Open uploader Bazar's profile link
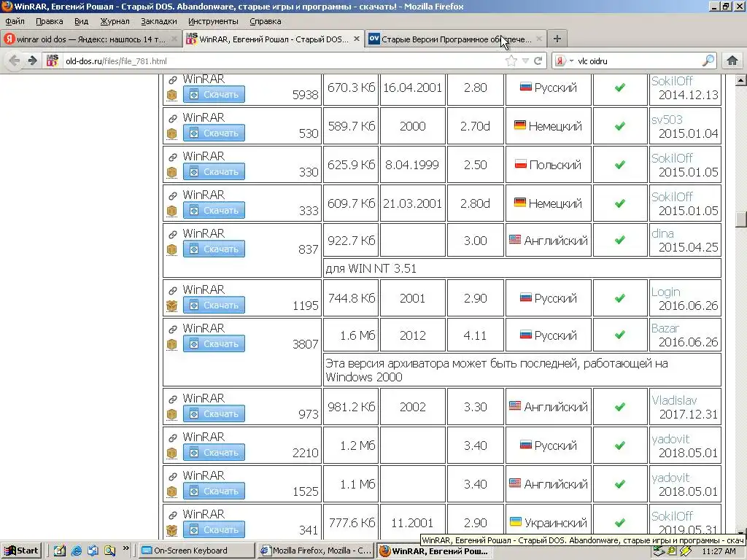747x560 pixels. click(665, 328)
